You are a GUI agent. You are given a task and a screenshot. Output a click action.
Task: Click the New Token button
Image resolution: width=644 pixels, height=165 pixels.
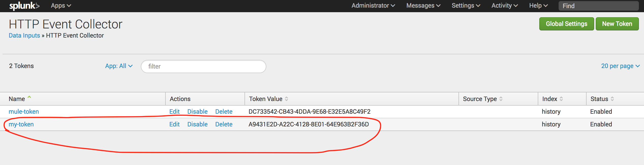coord(617,24)
